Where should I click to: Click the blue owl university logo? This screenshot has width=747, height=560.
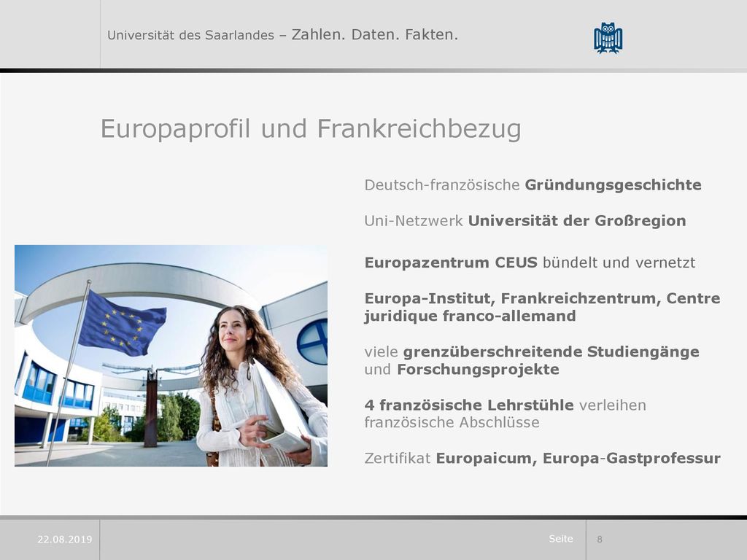608,38
